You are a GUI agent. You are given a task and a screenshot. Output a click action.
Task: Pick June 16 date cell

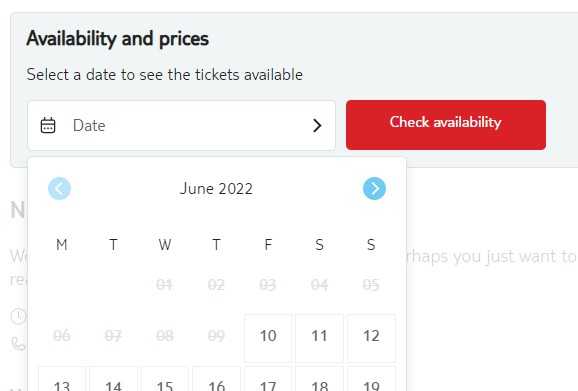point(216,379)
